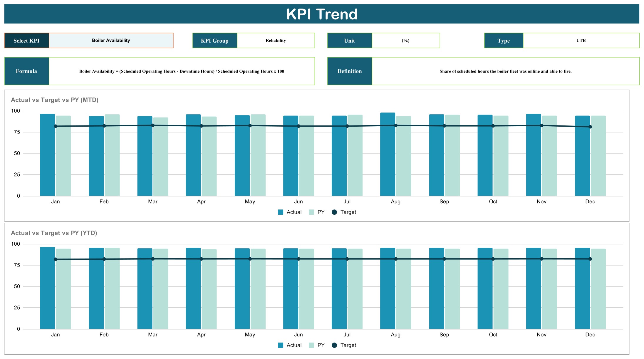Select the Jun PY bar in YTD chart
644x359 pixels.
click(x=306, y=289)
